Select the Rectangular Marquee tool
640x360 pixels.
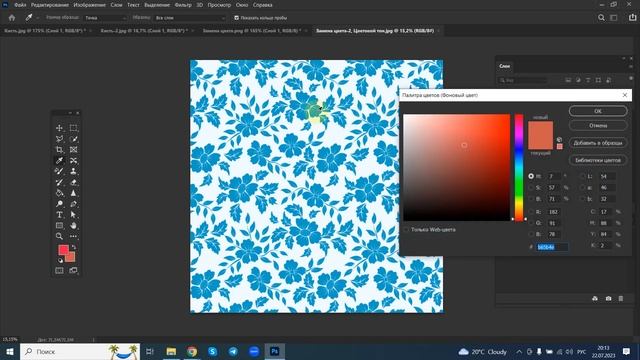tap(73, 128)
